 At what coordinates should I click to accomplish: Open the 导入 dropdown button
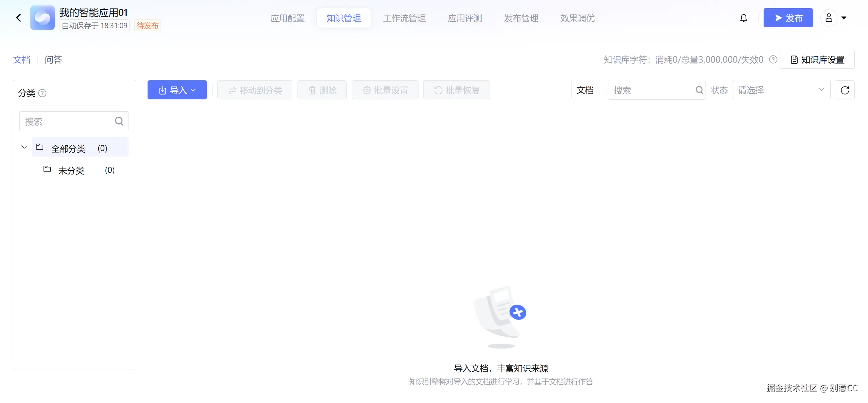pos(177,90)
